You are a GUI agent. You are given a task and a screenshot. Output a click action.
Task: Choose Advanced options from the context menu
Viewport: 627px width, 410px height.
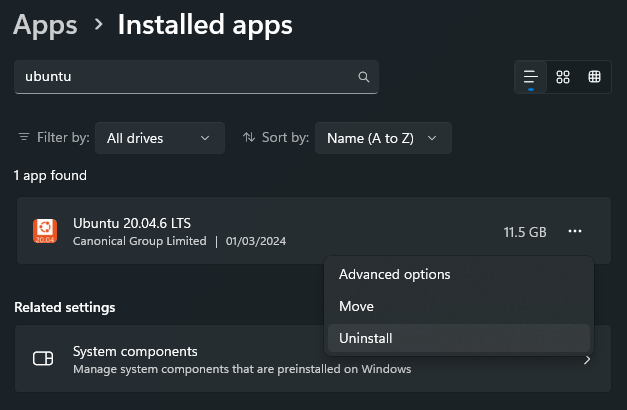[394, 274]
